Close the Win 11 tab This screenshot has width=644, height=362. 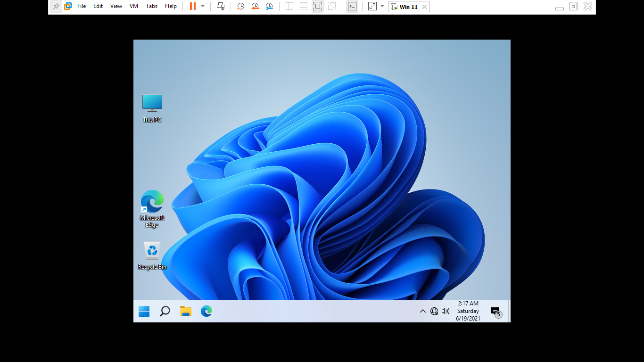tap(424, 7)
